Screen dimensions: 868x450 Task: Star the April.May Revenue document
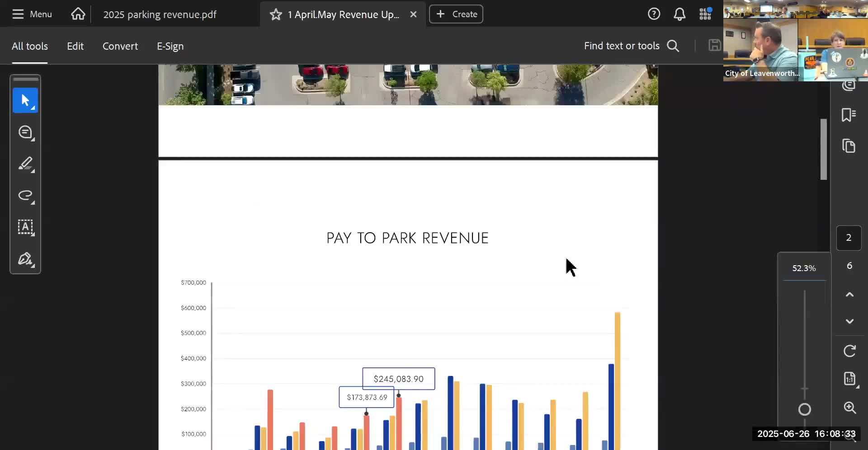click(275, 14)
